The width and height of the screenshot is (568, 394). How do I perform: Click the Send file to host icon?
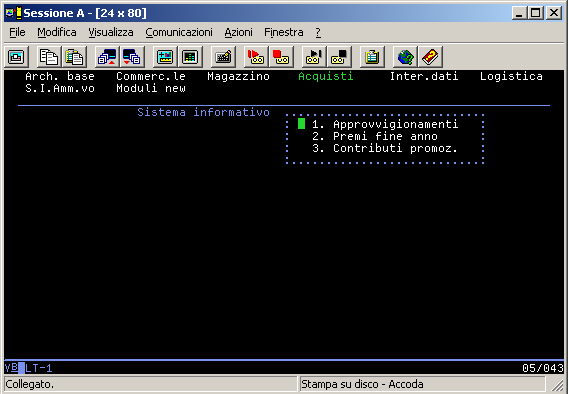coord(107,57)
